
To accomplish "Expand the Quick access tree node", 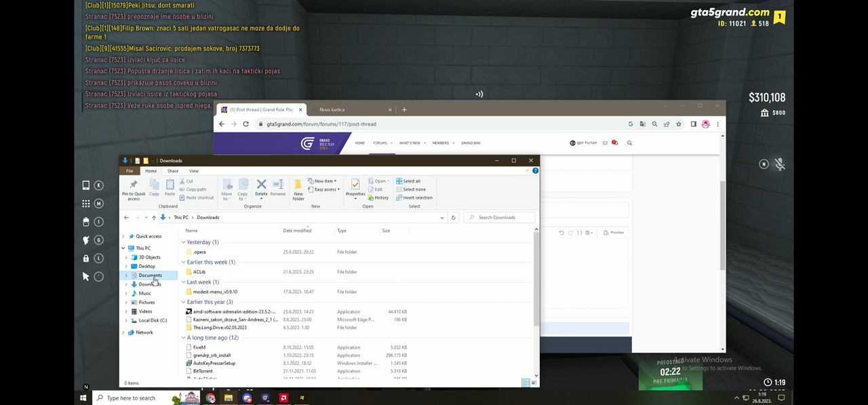I will [123, 236].
